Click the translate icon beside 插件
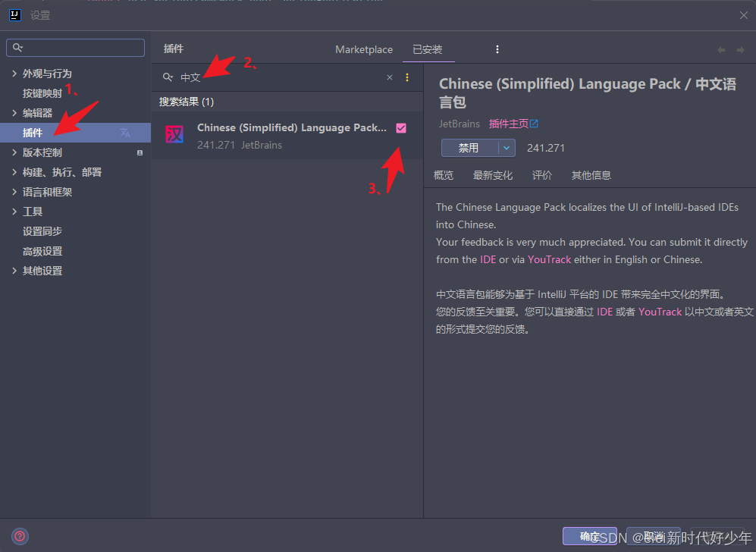 [x=125, y=133]
